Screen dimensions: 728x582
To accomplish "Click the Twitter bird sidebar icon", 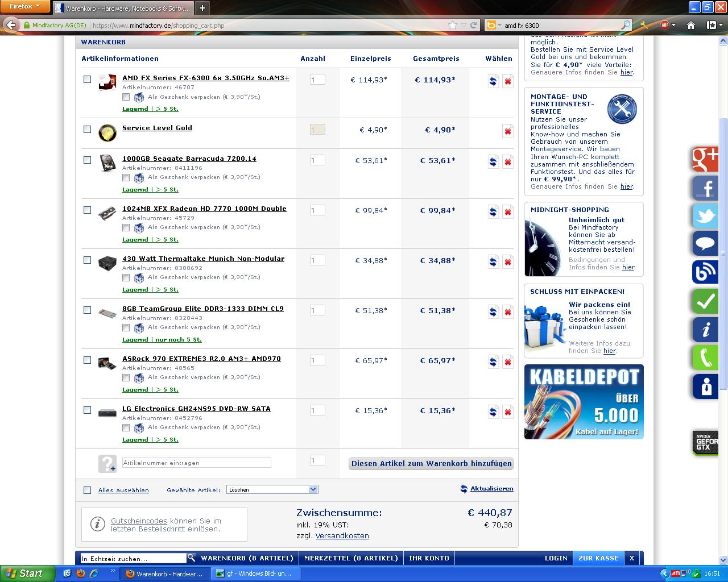I will (x=705, y=216).
